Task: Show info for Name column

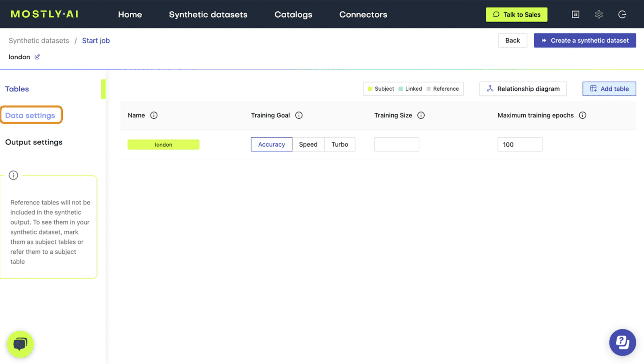Action: coord(154,115)
